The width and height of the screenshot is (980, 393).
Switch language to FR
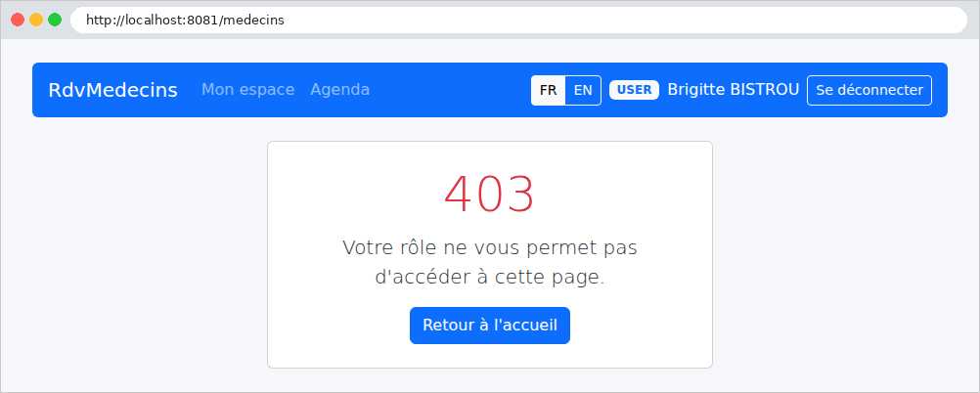tap(548, 91)
